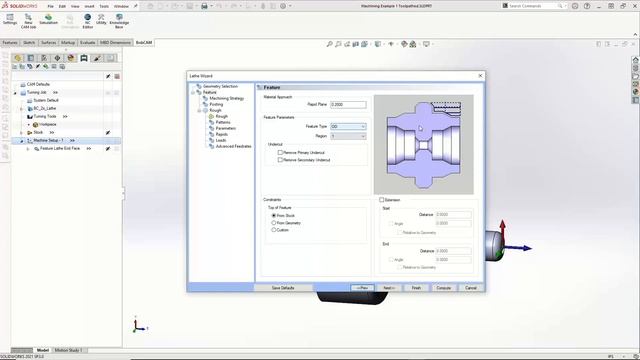
Task: Open the Display Style view icon
Action: [378, 44]
